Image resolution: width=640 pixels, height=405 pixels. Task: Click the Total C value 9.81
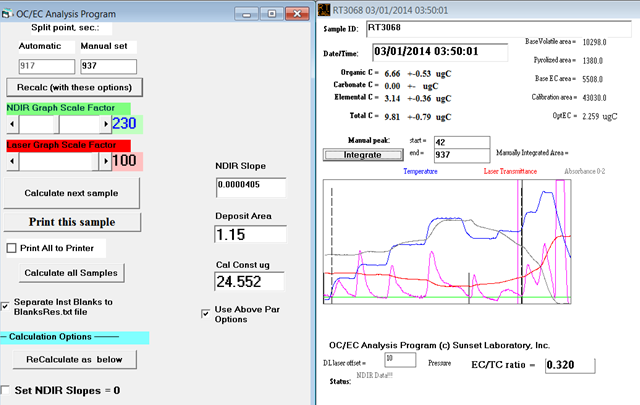392,117
